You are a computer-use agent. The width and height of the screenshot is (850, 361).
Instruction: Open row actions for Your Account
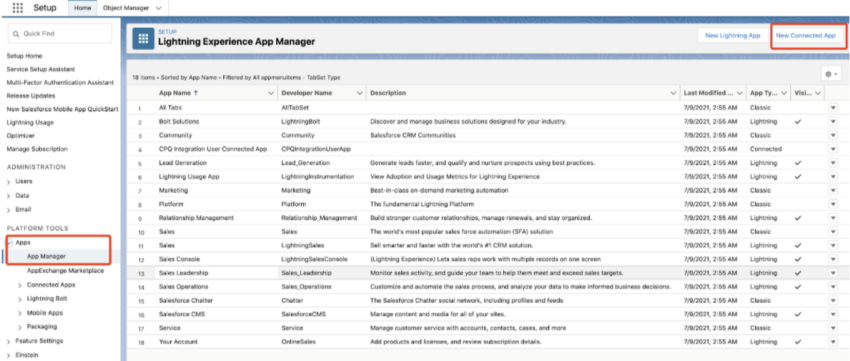(x=833, y=341)
